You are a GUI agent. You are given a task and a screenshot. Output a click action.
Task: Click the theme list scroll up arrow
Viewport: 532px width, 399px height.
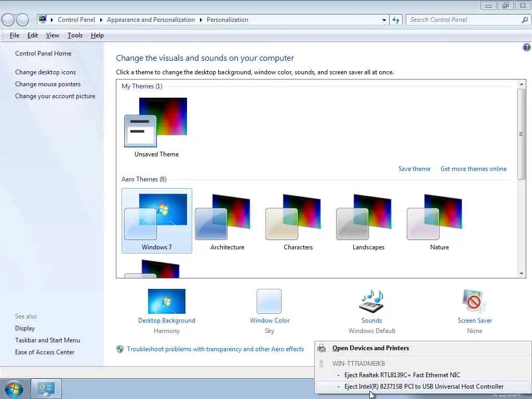(522, 84)
